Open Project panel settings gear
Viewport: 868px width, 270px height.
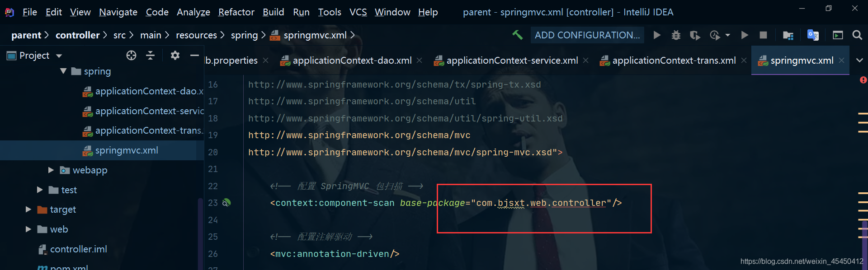click(x=175, y=55)
